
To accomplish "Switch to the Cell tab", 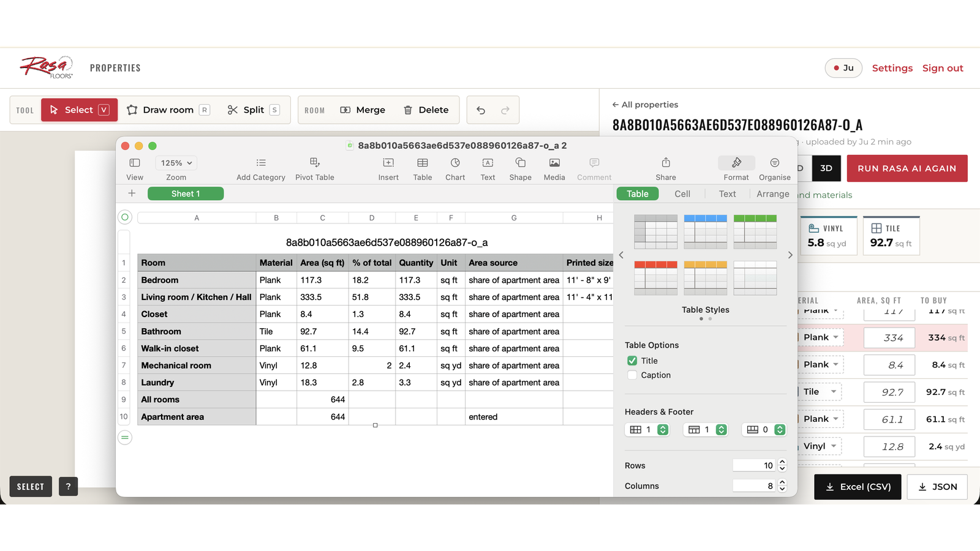I will [682, 193].
